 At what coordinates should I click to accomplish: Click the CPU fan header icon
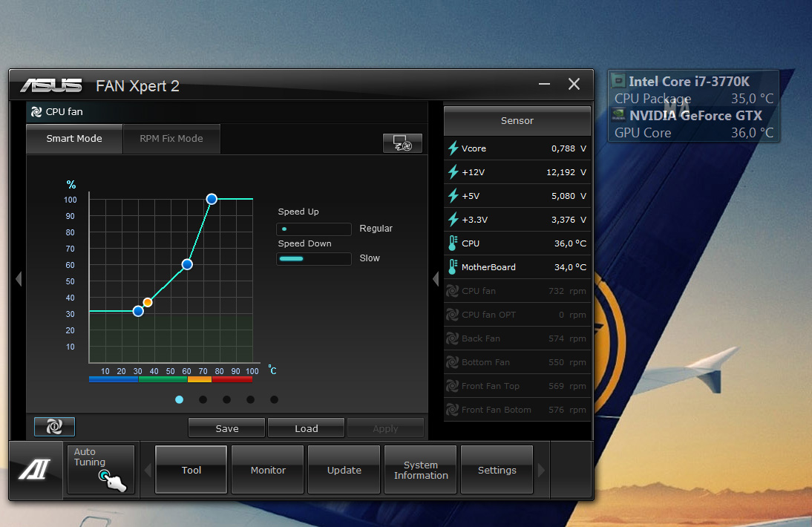tap(36, 112)
